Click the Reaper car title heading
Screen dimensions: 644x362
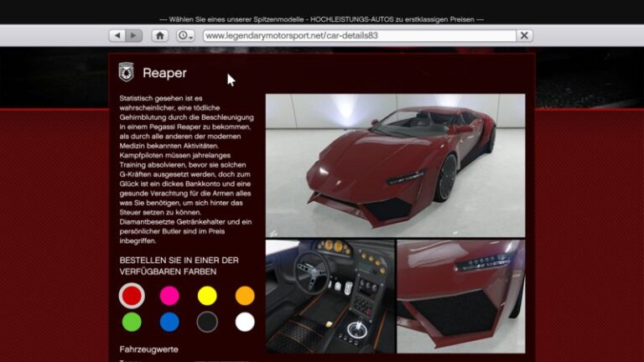coord(164,74)
